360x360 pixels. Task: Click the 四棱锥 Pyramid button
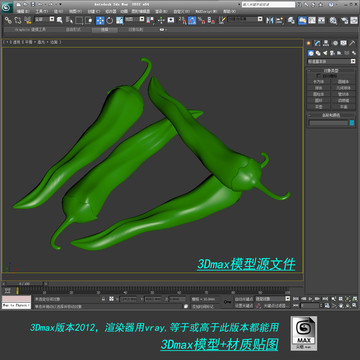[343, 101]
